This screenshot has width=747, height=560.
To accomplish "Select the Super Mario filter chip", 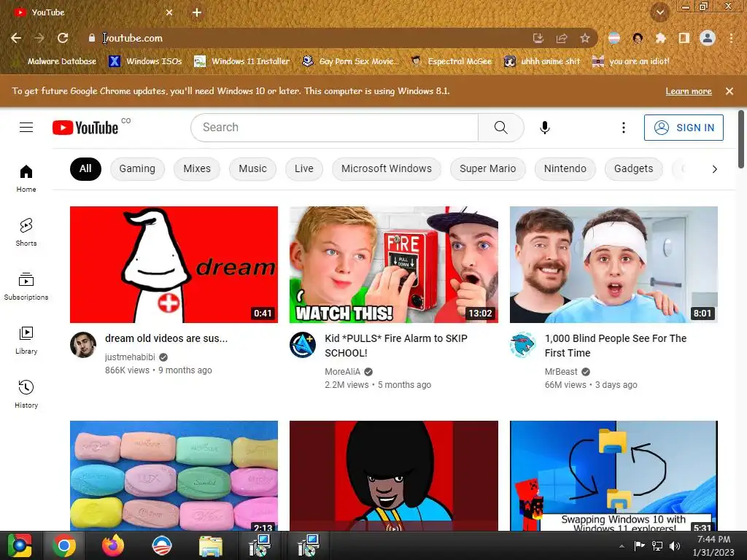I will (x=488, y=168).
